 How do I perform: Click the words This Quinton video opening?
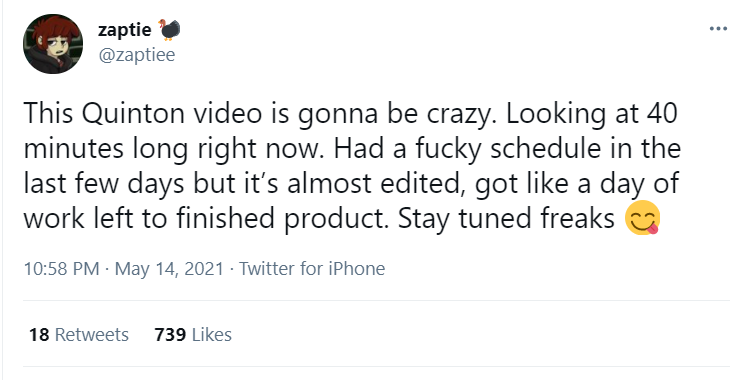(x=143, y=114)
